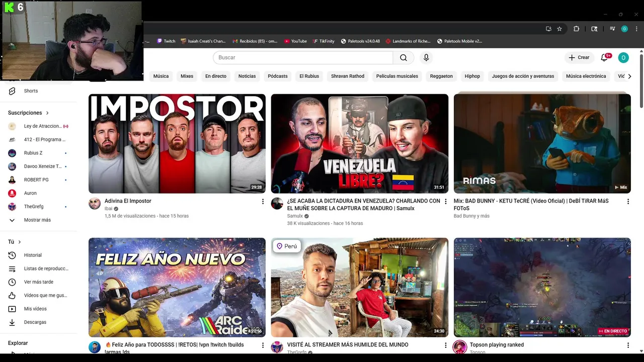The width and height of the screenshot is (644, 362).
Task: Open the Twitch bookmark
Action: pos(166,41)
